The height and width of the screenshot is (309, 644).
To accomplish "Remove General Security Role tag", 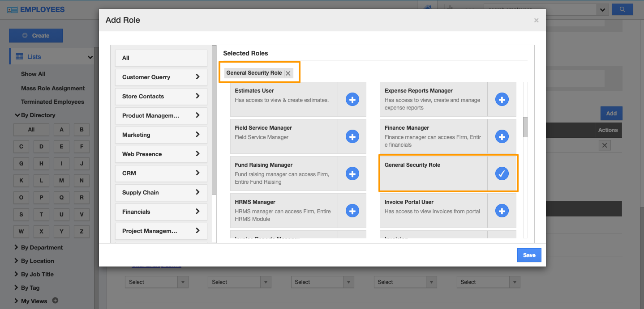I will 288,73.
